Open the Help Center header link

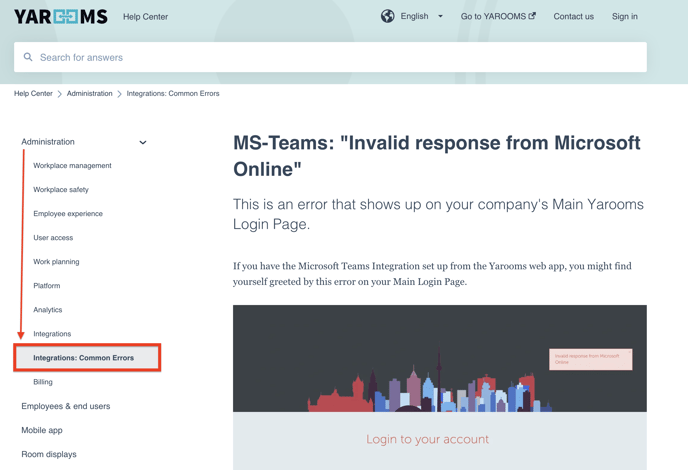(x=145, y=17)
